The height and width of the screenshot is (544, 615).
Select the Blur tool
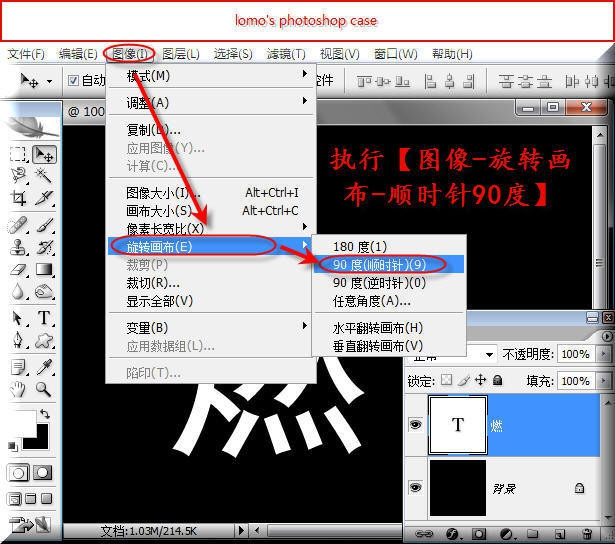18,291
